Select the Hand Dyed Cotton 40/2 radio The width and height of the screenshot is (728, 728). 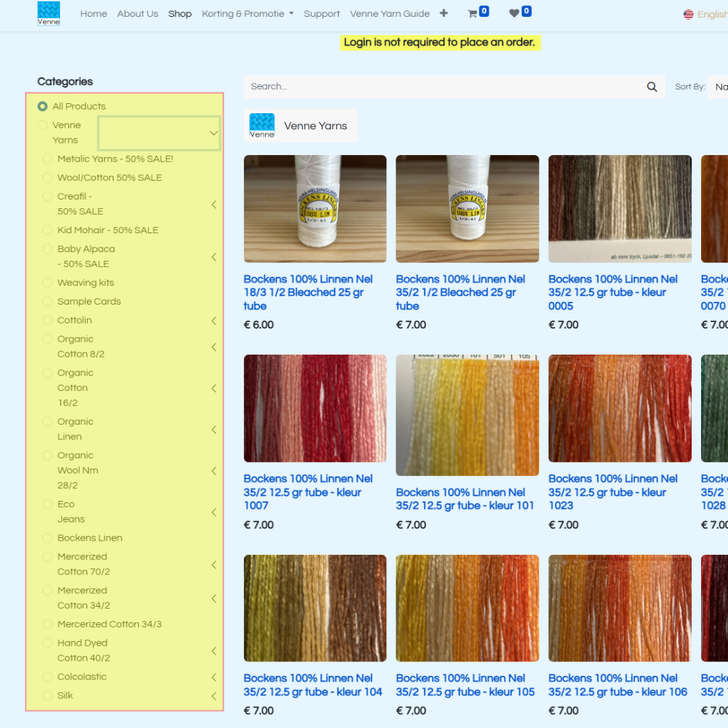point(47,643)
